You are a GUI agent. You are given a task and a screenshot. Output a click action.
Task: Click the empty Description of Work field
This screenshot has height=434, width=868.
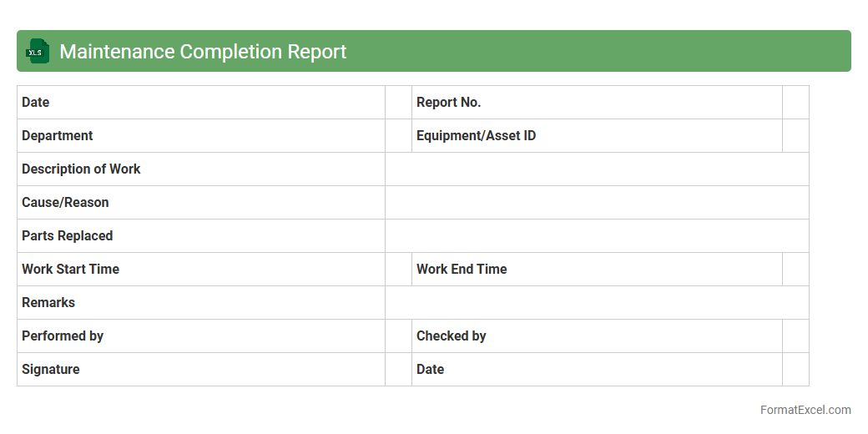tap(596, 169)
